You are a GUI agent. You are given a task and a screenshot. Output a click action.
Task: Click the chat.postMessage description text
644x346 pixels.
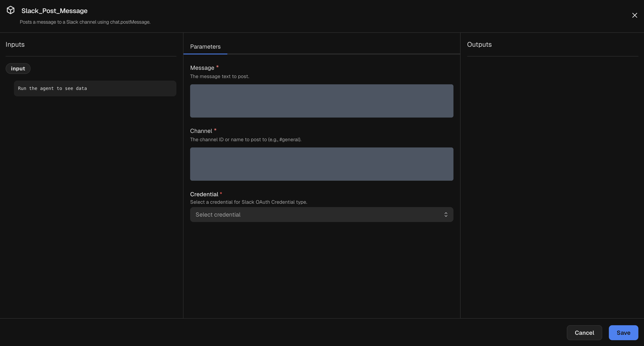click(x=85, y=22)
